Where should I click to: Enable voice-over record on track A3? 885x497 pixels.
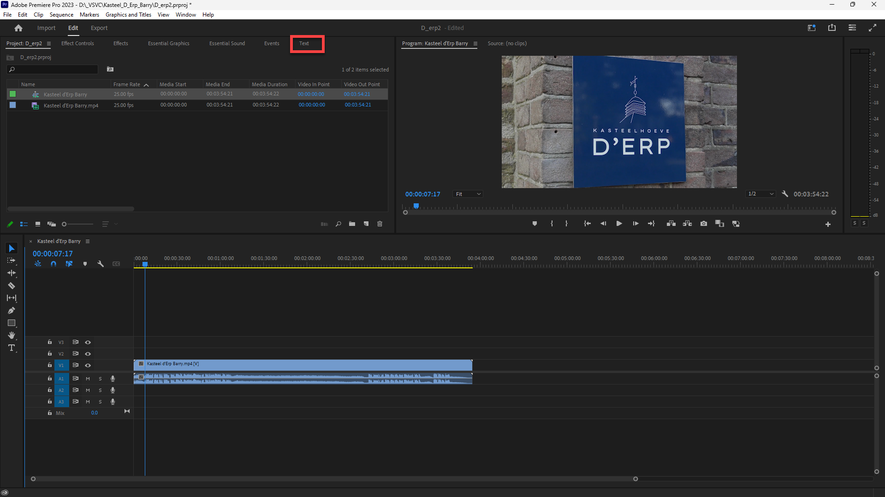(x=112, y=402)
